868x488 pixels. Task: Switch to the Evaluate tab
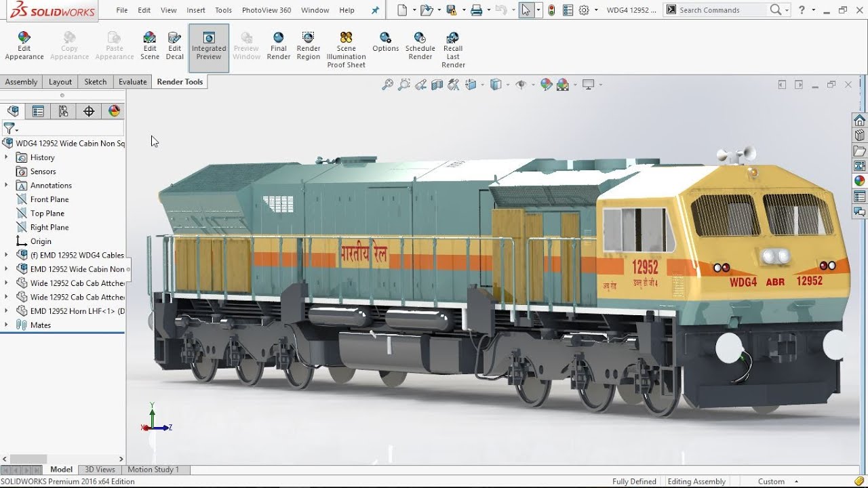click(x=133, y=82)
